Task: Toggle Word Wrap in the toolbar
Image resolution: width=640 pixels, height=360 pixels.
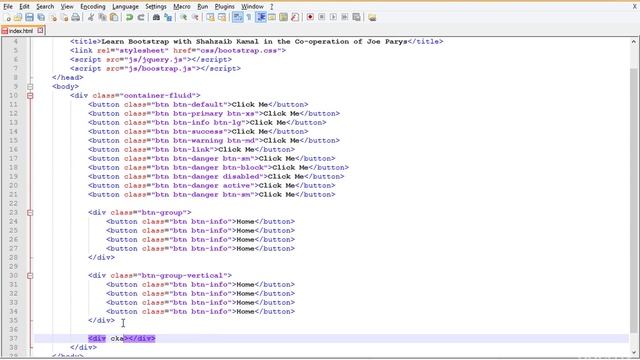Action: 237,17
